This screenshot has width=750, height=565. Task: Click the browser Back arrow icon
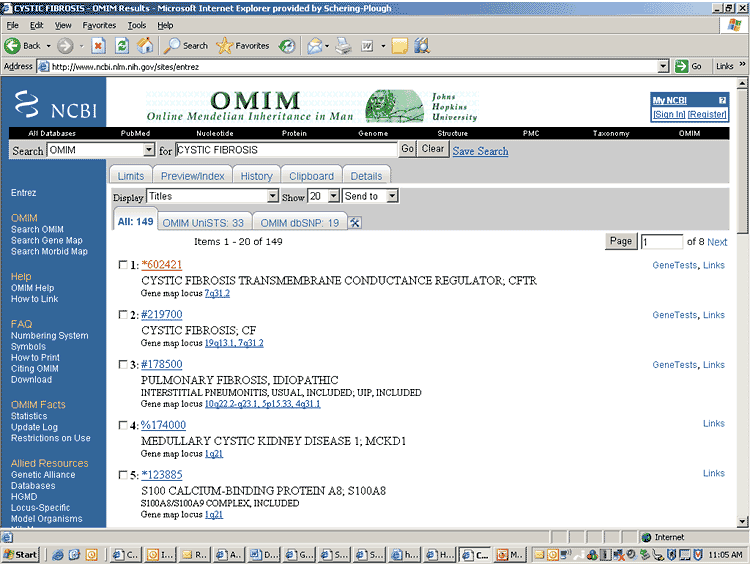pyautogui.click(x=12, y=46)
